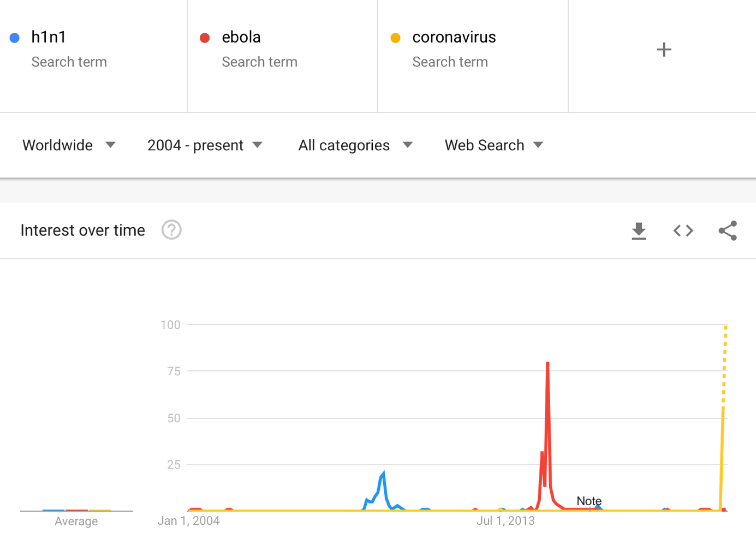Click the Note marker on the chart
The image size is (756, 545).
pos(589,501)
